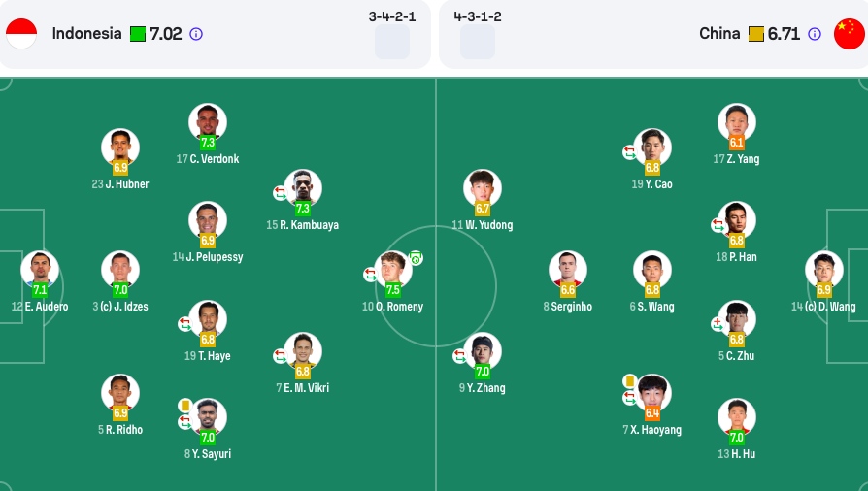Select C. Verdonk player avatar
Screen dimensions: 868x491
(x=208, y=122)
